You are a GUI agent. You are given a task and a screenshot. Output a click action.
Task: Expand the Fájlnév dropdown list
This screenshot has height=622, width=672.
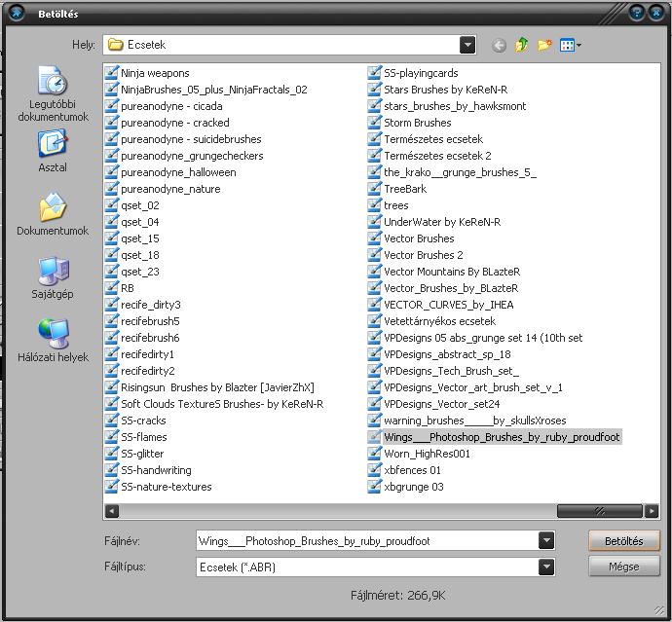(546, 541)
